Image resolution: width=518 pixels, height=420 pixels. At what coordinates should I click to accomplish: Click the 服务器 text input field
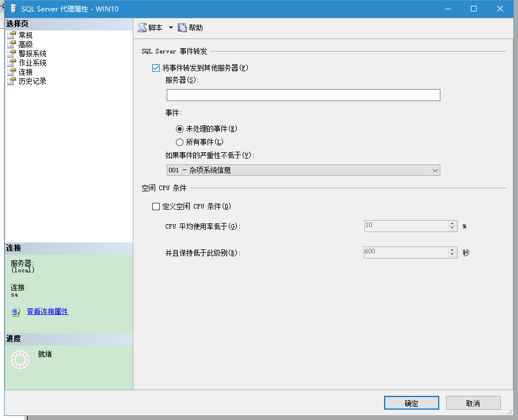(x=303, y=95)
